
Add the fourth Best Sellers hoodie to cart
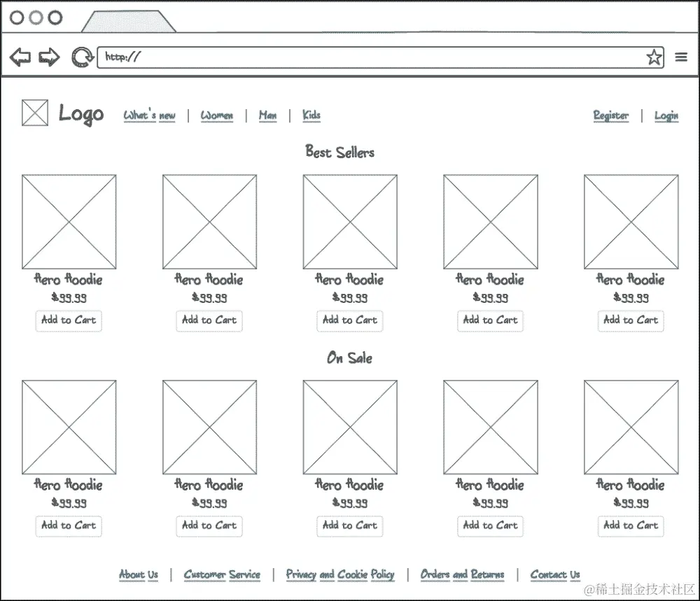tap(490, 320)
